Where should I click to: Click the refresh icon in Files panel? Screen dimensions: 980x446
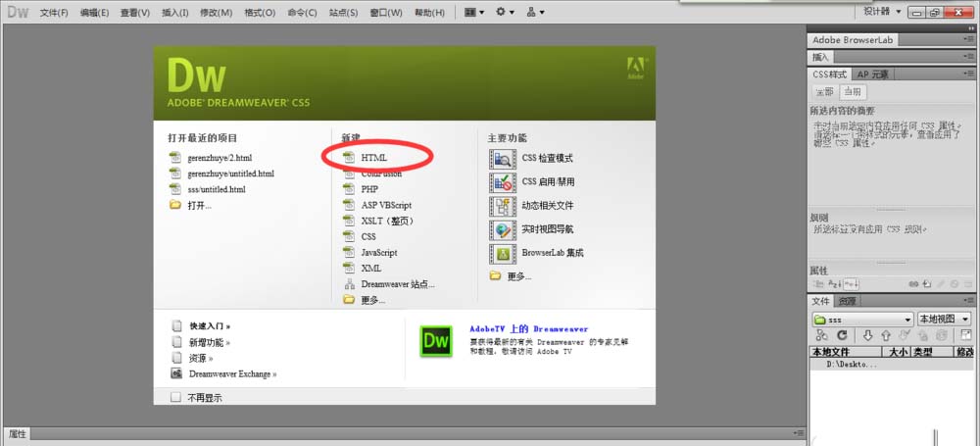pyautogui.click(x=842, y=334)
